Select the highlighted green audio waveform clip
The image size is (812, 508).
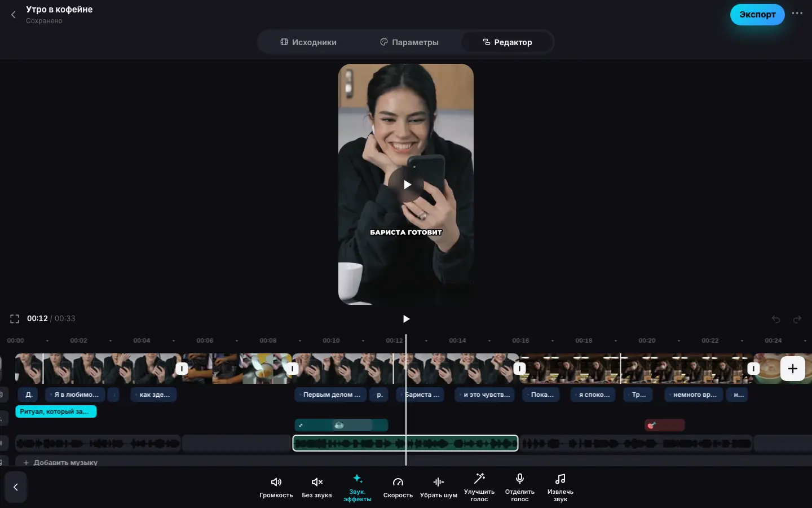point(405,443)
